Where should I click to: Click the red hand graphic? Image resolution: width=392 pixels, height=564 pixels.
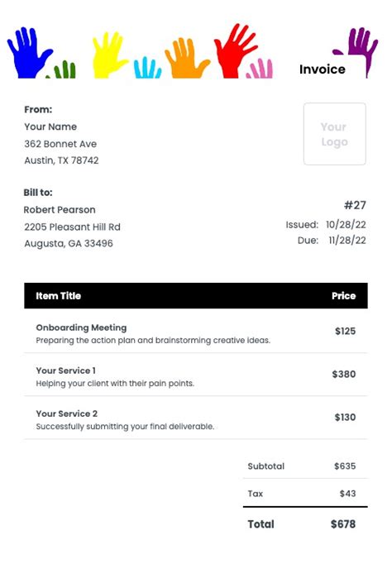click(x=236, y=50)
